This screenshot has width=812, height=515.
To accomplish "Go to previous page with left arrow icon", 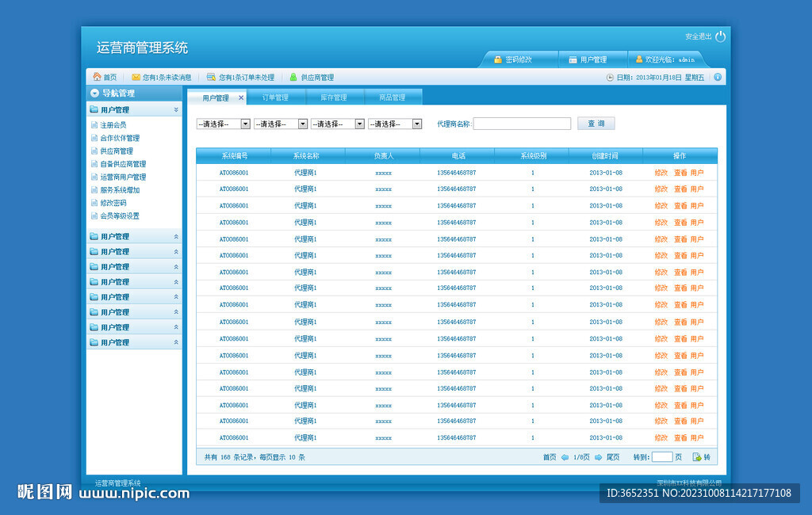I will pyautogui.click(x=565, y=457).
